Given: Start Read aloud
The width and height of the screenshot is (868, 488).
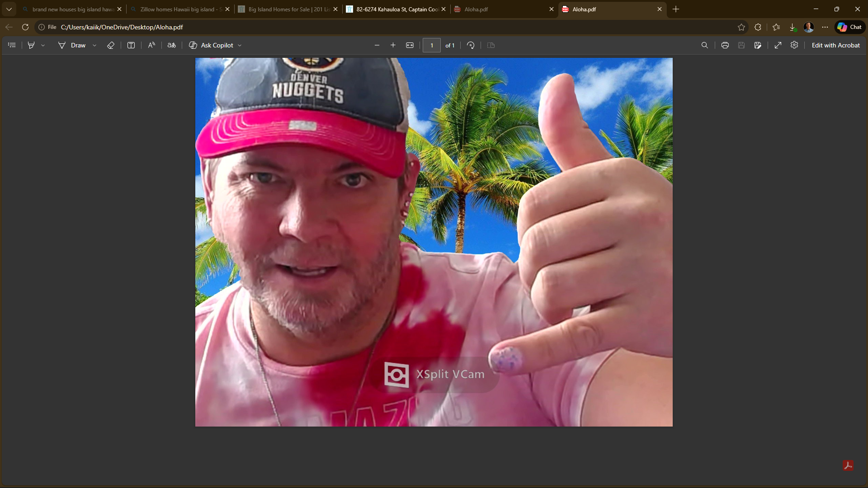Looking at the screenshot, I should tap(151, 45).
